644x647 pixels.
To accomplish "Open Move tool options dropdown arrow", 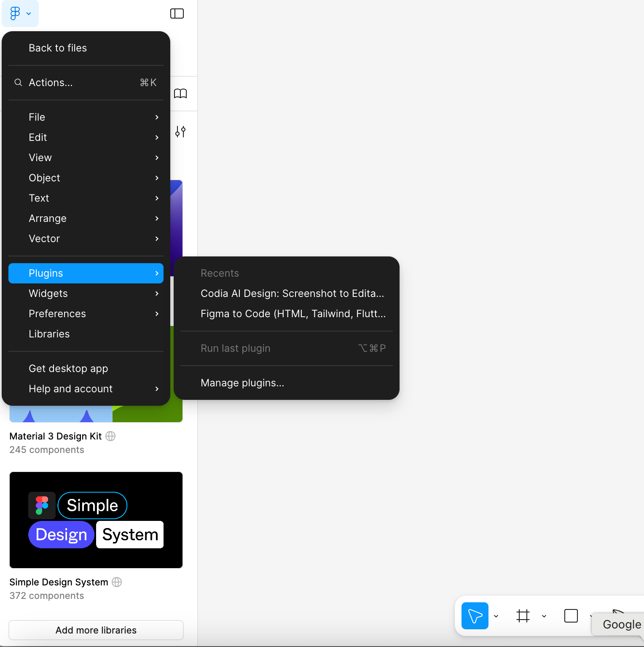I will pyautogui.click(x=496, y=616).
